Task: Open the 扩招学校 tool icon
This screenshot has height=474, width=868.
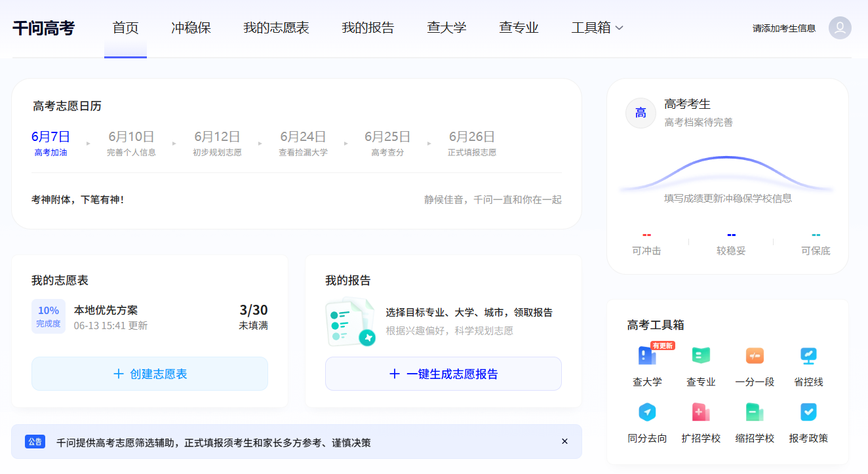Action: point(701,412)
